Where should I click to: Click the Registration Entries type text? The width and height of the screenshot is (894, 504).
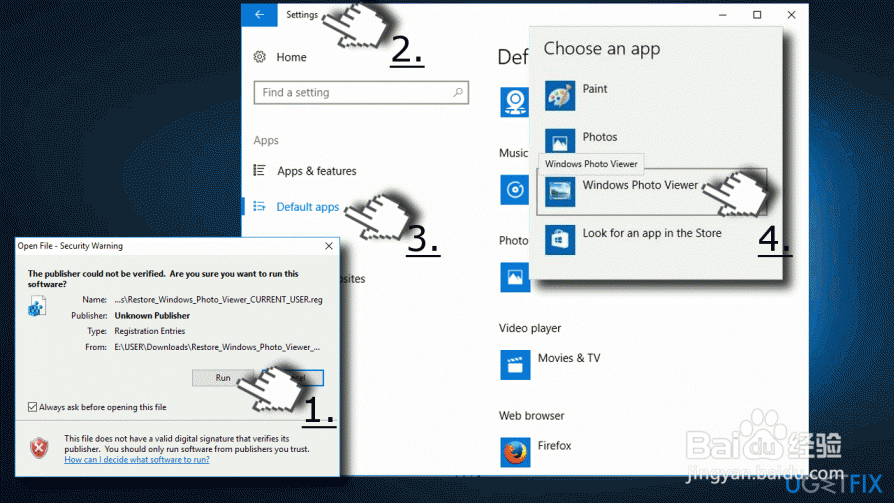coord(150,331)
